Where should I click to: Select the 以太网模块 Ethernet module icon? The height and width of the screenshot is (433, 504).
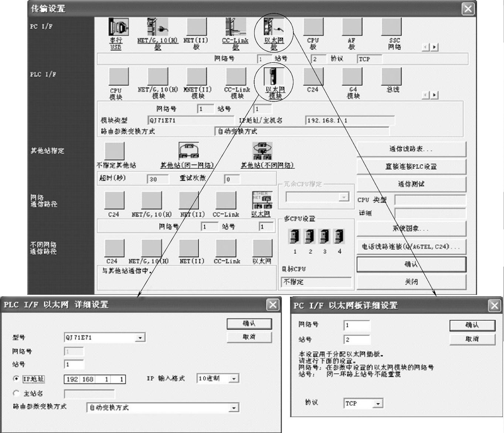pyautogui.click(x=274, y=76)
